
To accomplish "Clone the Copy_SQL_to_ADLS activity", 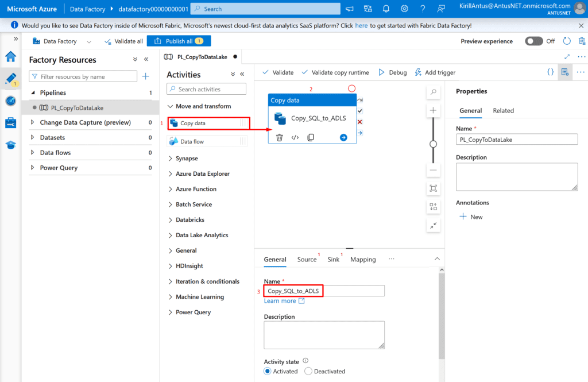I will pyautogui.click(x=311, y=137).
